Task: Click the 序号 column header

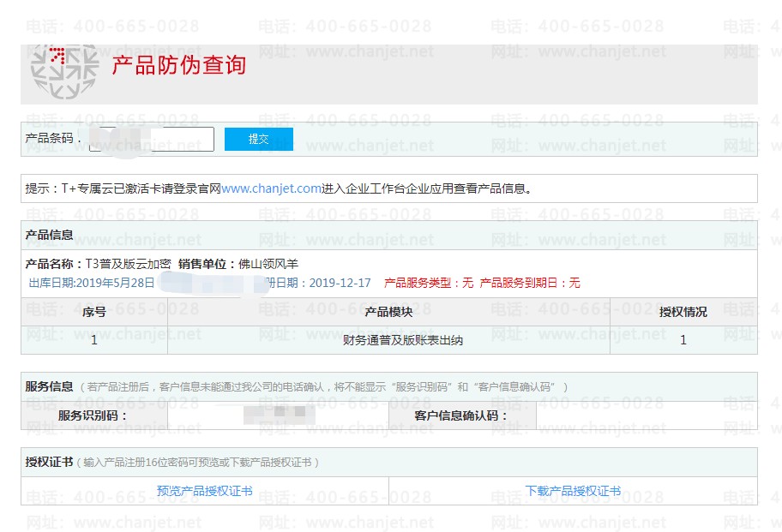Action: click(94, 312)
